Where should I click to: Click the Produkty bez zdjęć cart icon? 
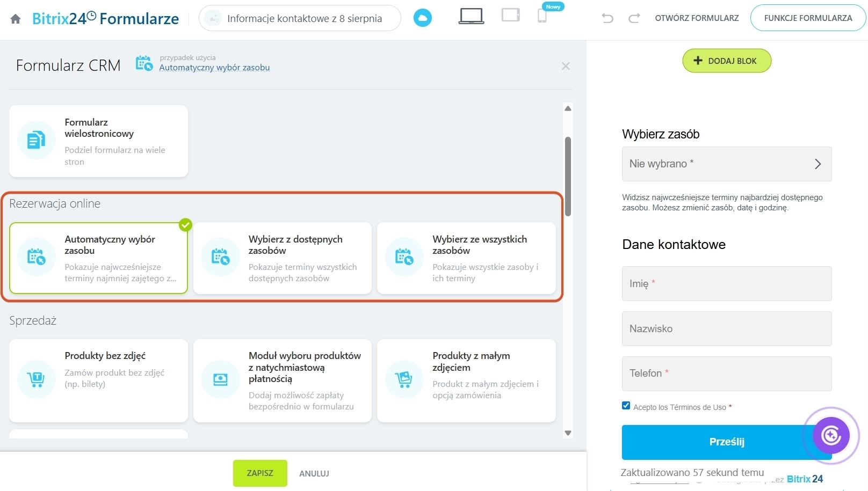[x=37, y=379]
